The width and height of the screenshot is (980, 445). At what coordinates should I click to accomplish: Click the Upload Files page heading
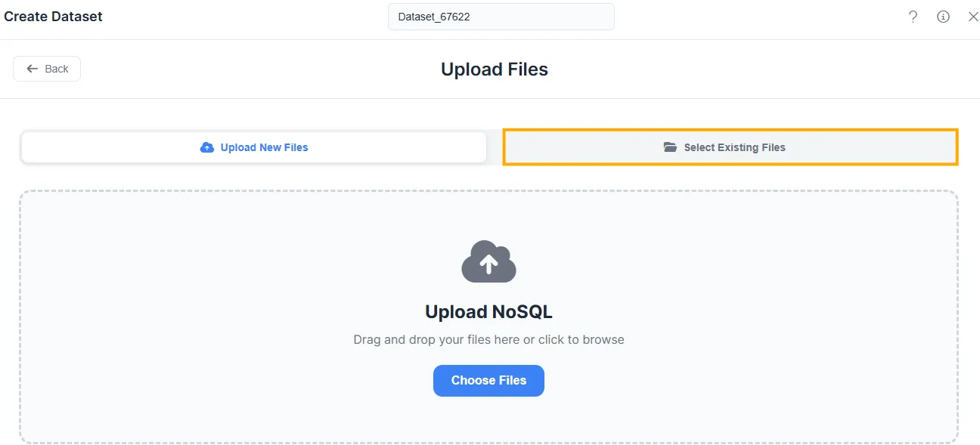tap(495, 70)
